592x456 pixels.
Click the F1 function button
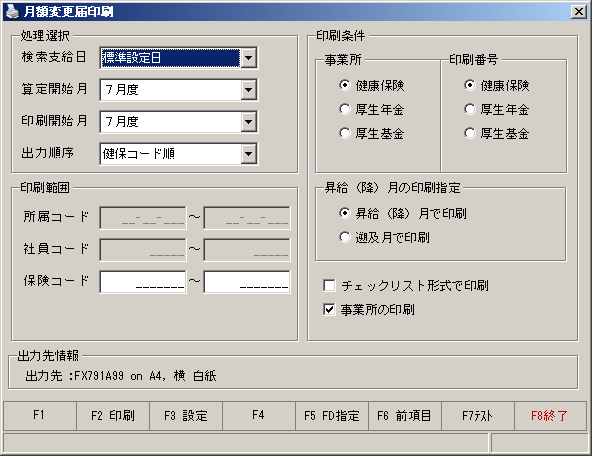coord(40,416)
